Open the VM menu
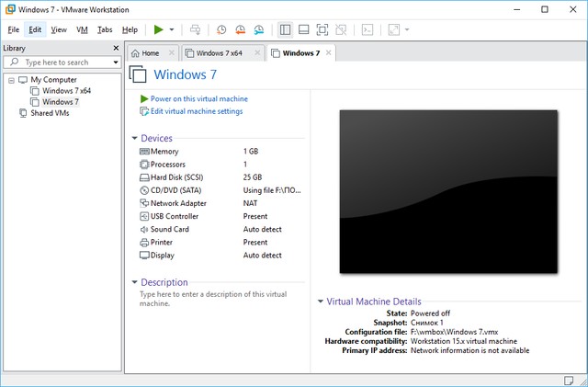588x387 pixels. (x=82, y=29)
